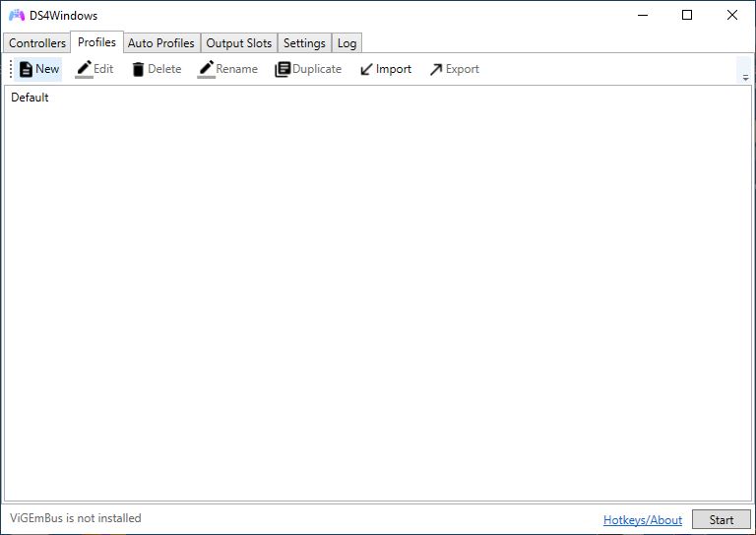Click the ViGEmBus is not installed status text
Viewport: 756px width, 535px height.
(76, 518)
